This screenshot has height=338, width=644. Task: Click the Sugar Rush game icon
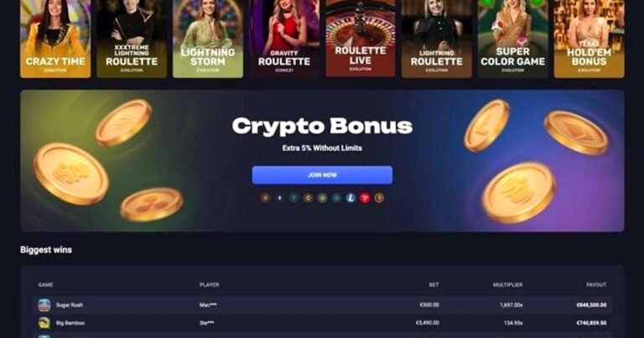[x=44, y=305]
